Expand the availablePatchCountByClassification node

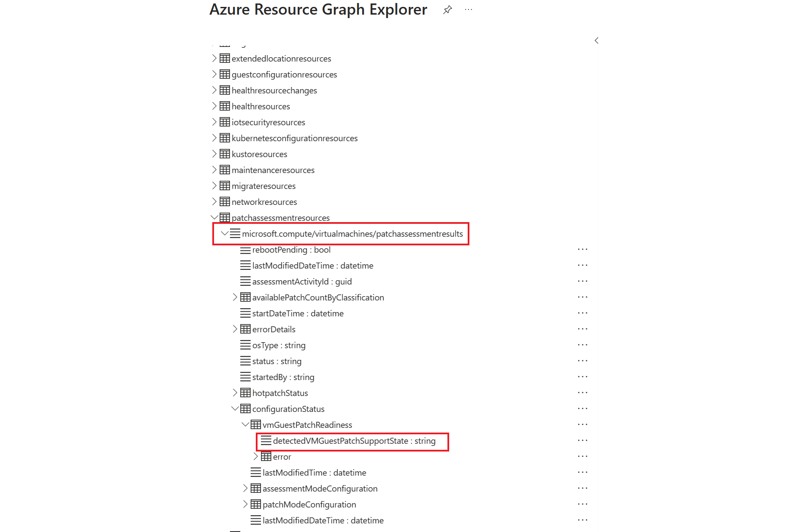(x=235, y=297)
